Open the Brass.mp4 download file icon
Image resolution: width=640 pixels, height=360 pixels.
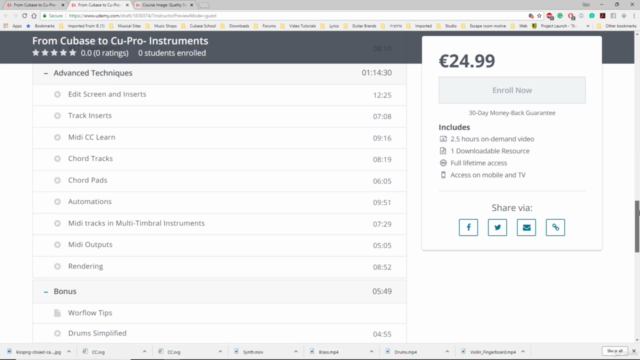(x=312, y=351)
